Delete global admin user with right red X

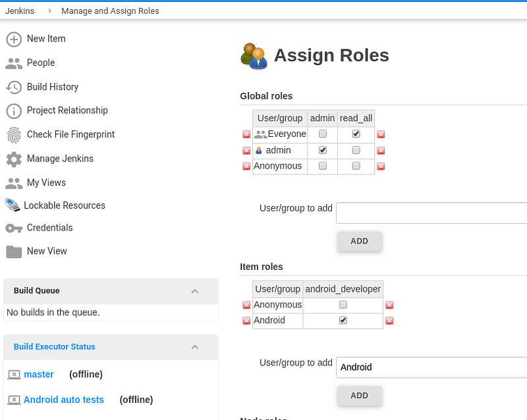[x=381, y=151]
